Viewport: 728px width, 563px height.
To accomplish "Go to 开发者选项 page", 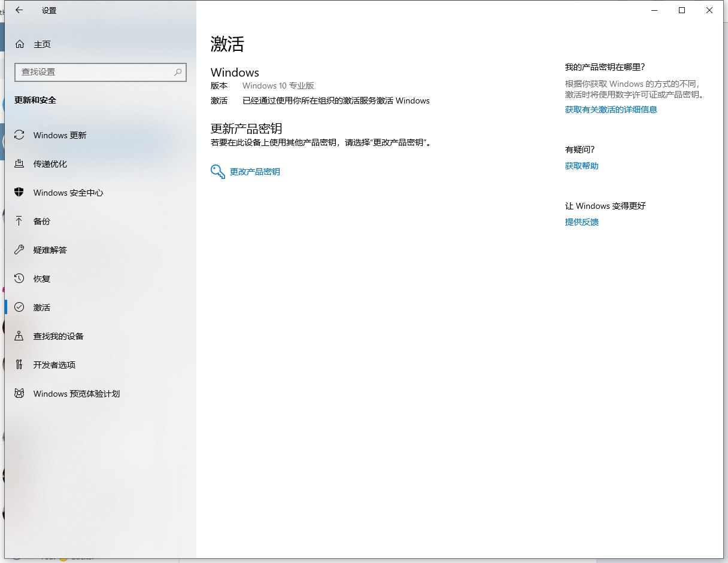I will (x=54, y=365).
